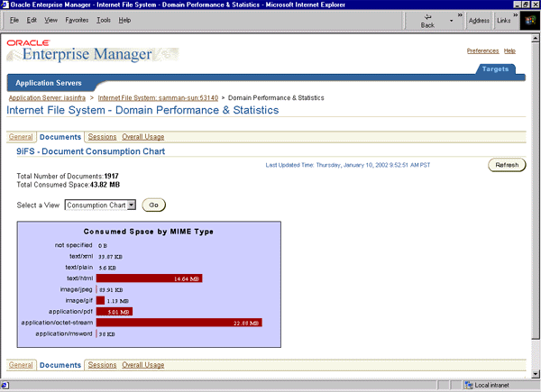Click the application/msword chart label
The height and width of the screenshot is (392, 541).
64,333
